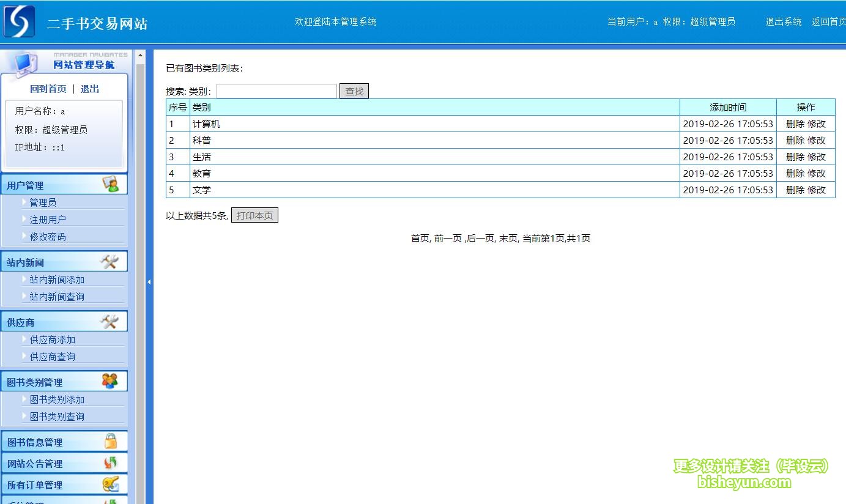Modify the 科普 category row
The width and height of the screenshot is (846, 504).
(817, 140)
